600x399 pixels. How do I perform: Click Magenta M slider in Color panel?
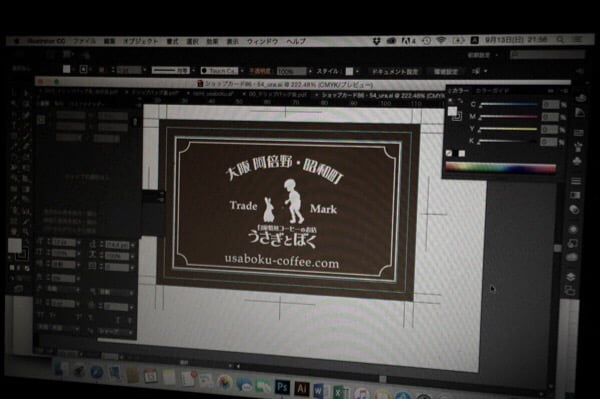(509, 117)
